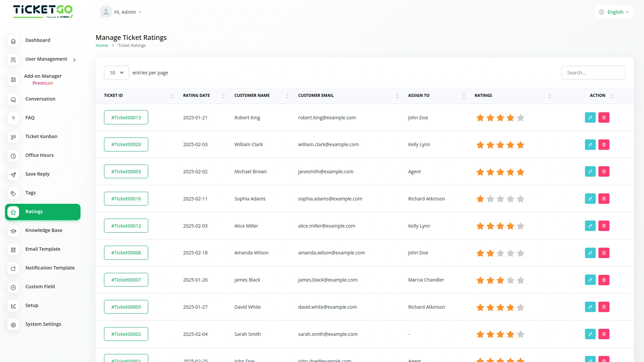Viewport: 644px width, 362px height.
Task: Click trash icon for William Clark's rating
Action: [x=604, y=145]
